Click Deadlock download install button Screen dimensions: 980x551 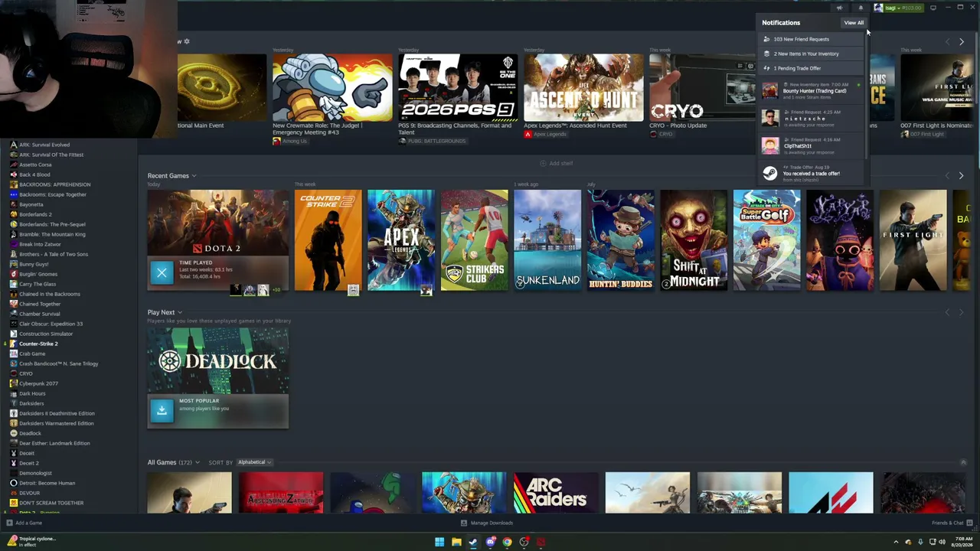tap(162, 411)
